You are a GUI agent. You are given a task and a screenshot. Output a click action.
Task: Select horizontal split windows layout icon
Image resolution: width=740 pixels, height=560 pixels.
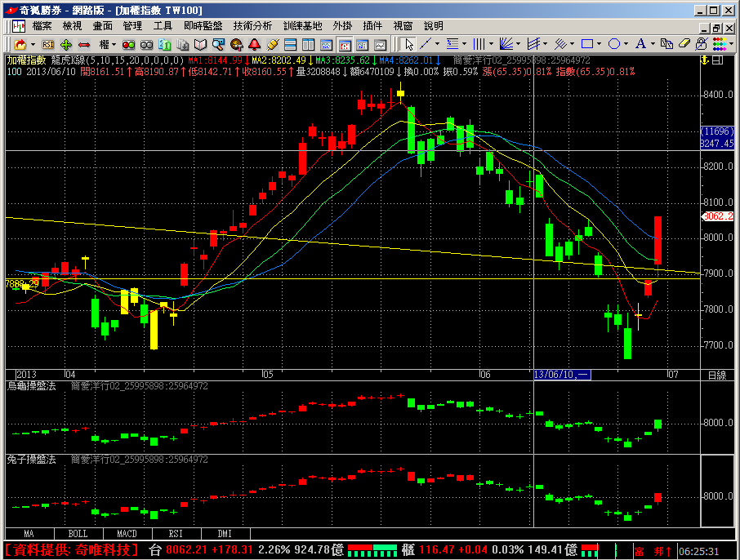(x=290, y=44)
